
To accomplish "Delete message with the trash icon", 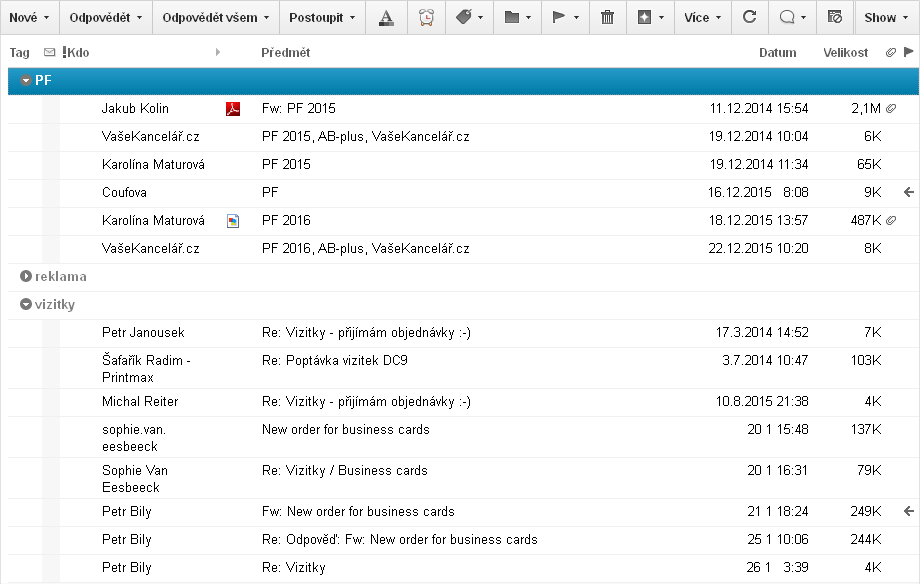I will click(x=607, y=17).
